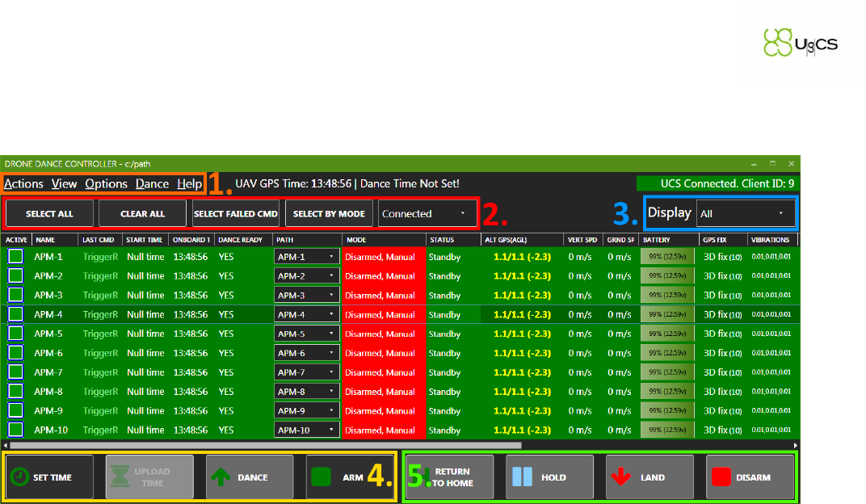Viewport: 866px width, 504px height.
Task: Click the horizontal scrollbar's right arrow
Action: point(796,445)
